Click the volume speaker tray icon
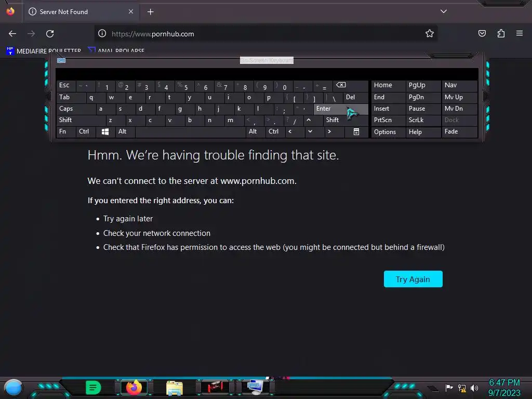 [x=474, y=388]
